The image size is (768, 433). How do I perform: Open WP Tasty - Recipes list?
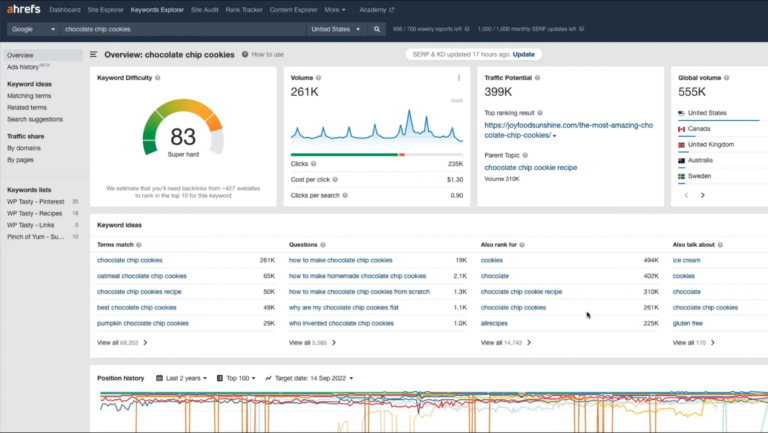point(34,214)
